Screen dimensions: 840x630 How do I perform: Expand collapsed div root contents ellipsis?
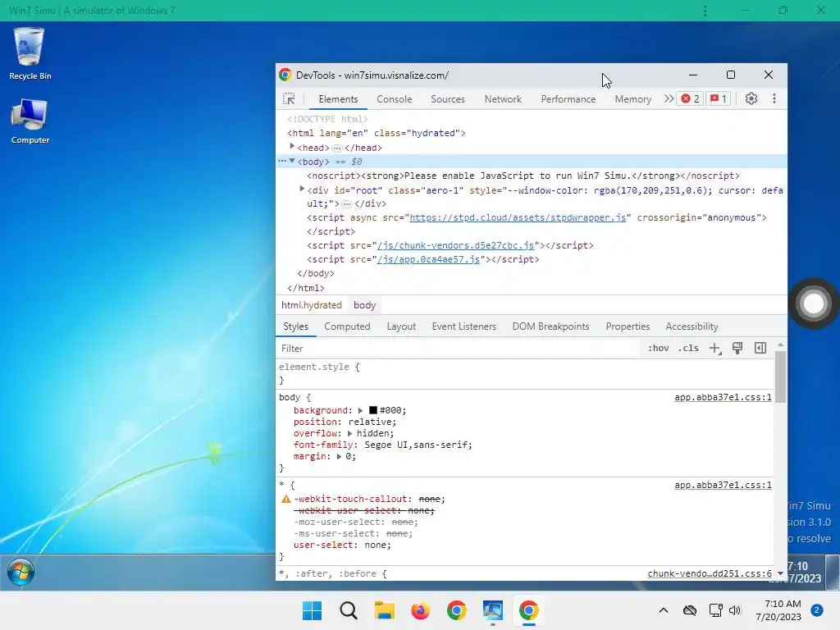(347, 204)
